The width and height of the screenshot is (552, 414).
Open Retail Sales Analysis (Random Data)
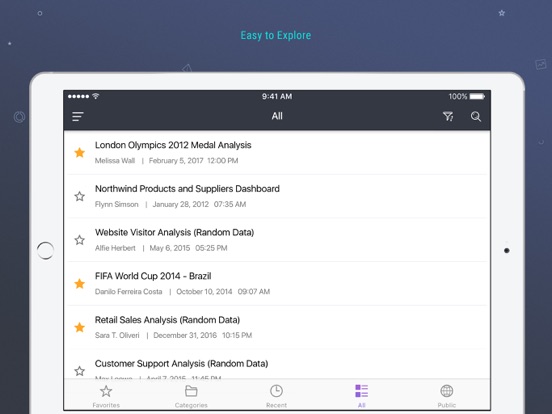(277, 327)
